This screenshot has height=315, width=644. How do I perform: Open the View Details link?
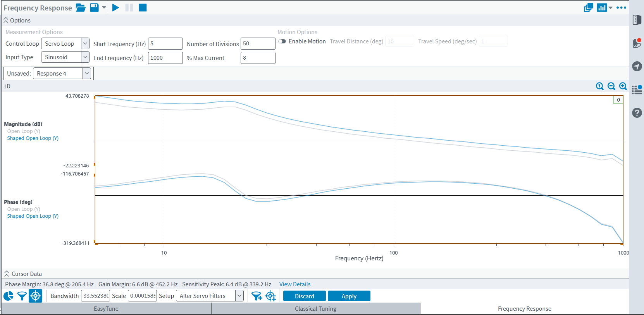[294, 284]
